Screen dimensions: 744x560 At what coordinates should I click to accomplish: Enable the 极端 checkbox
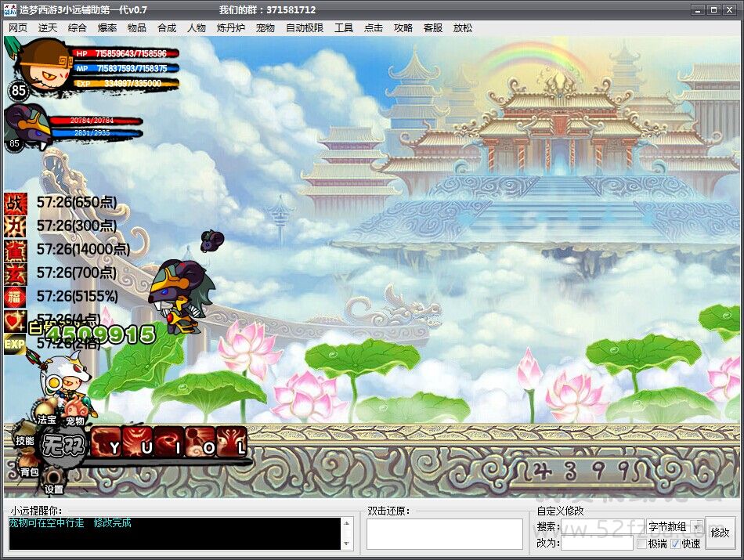[x=642, y=544]
